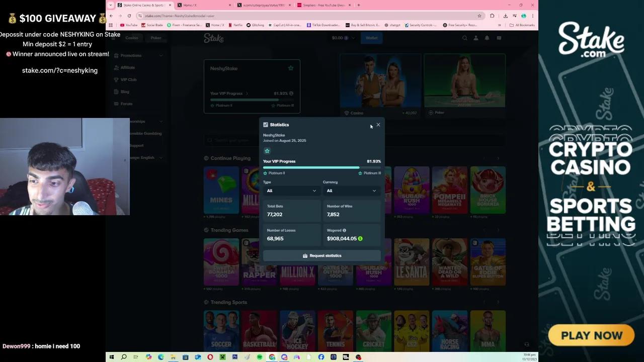Click the user profile icon near the Wallet
This screenshot has width=644, height=362.
pyautogui.click(x=475, y=38)
